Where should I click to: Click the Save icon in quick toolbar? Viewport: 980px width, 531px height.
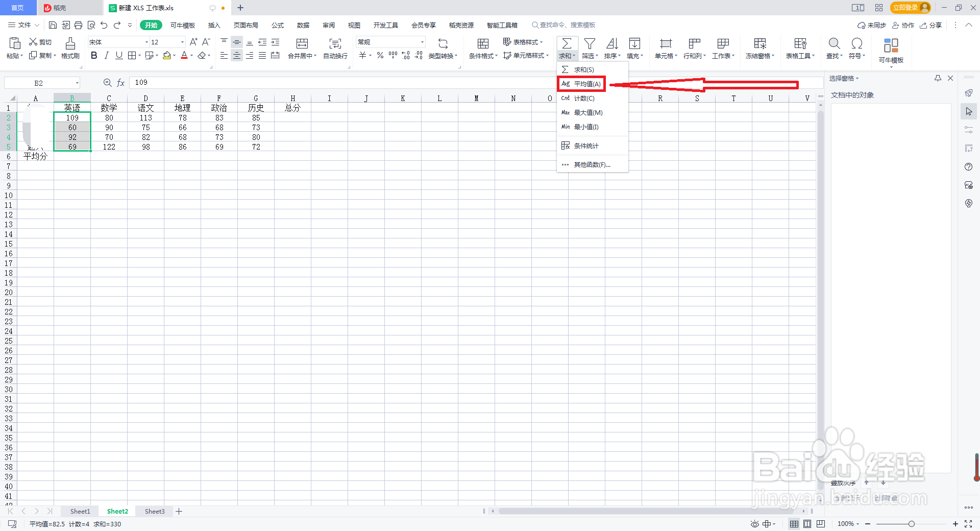(53, 25)
